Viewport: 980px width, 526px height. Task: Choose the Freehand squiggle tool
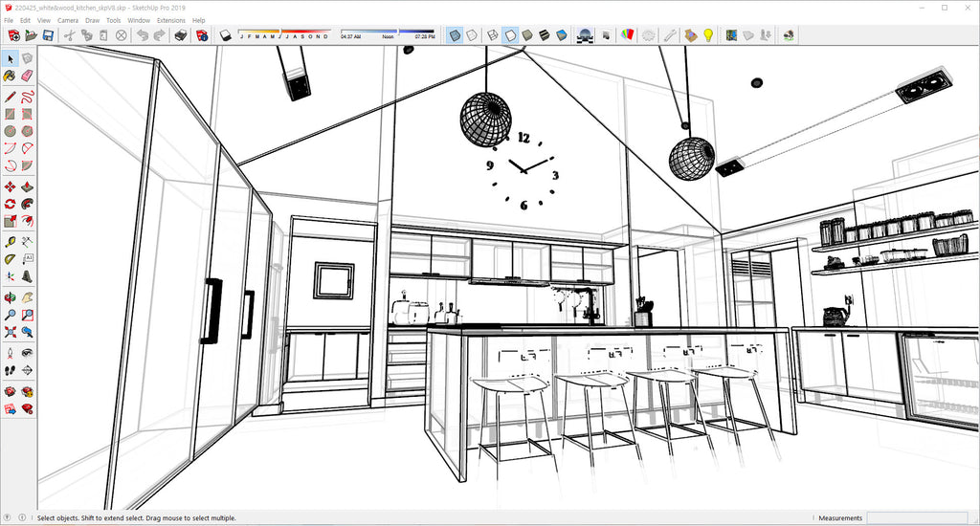27,97
